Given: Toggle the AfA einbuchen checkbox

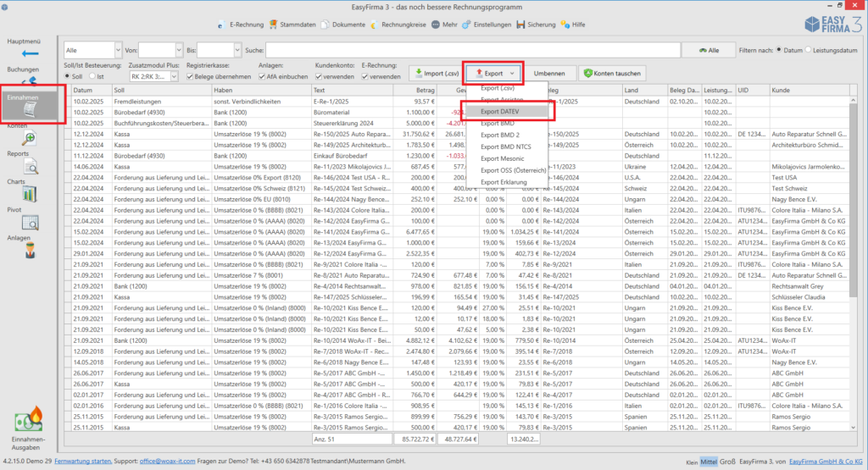Looking at the screenshot, I should click(x=262, y=77).
